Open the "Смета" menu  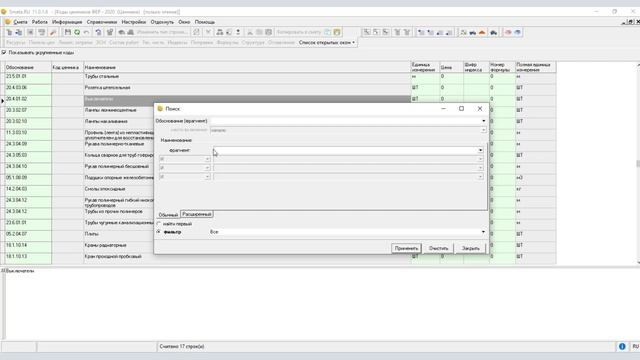pyautogui.click(x=20, y=22)
